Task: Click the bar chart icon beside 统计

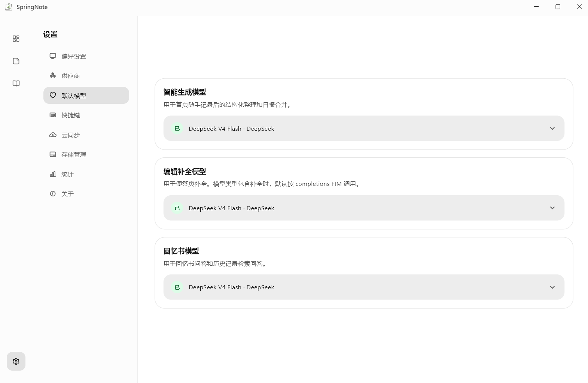Action: [x=53, y=174]
